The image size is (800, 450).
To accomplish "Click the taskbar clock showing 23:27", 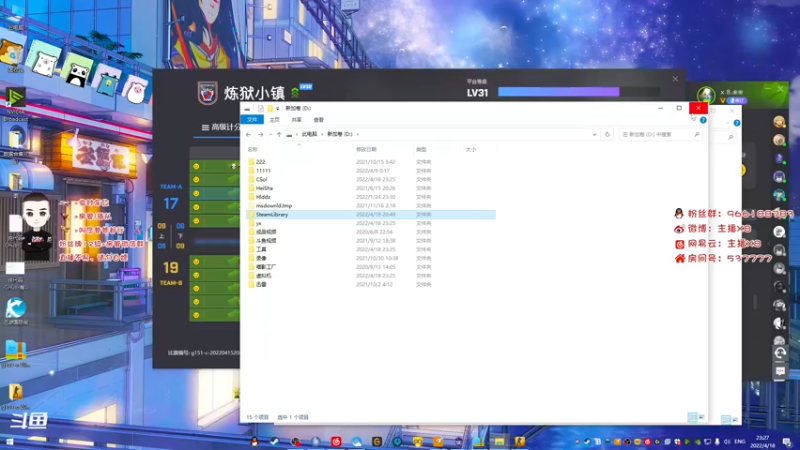I will [763, 441].
